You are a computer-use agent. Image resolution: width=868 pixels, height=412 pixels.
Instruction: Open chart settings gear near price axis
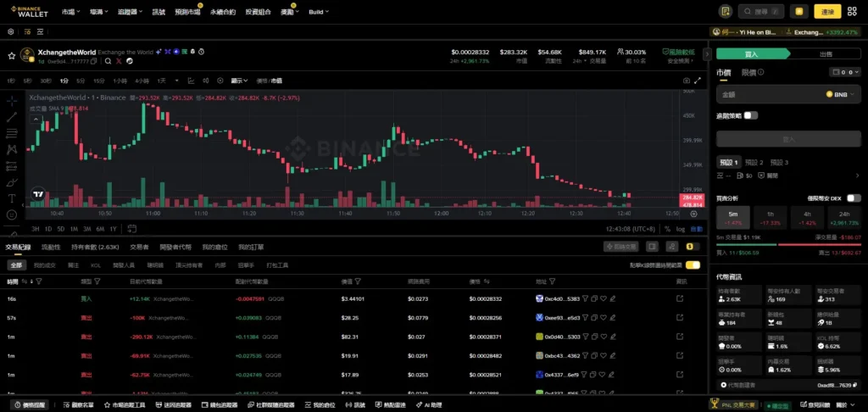[693, 214]
